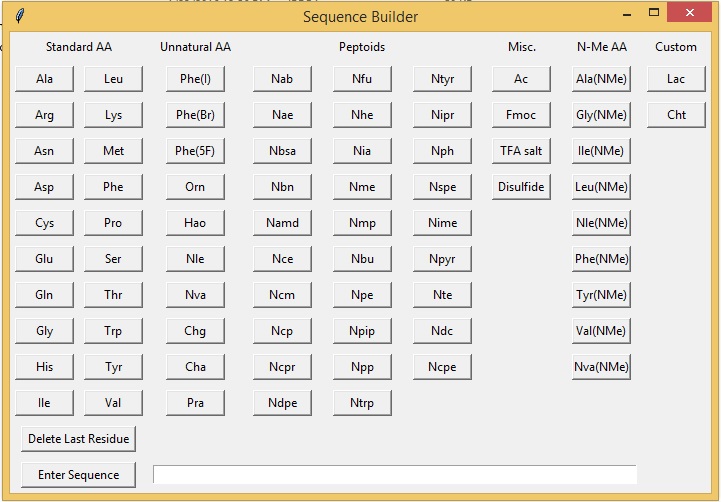Add Fmoc protecting group
721x502 pixels.
(x=521, y=115)
